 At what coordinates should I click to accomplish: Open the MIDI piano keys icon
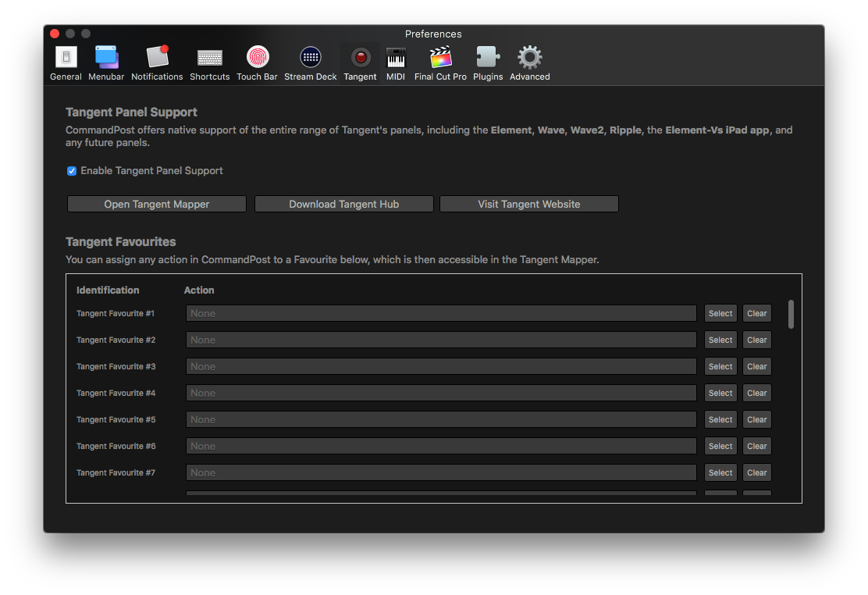(396, 58)
